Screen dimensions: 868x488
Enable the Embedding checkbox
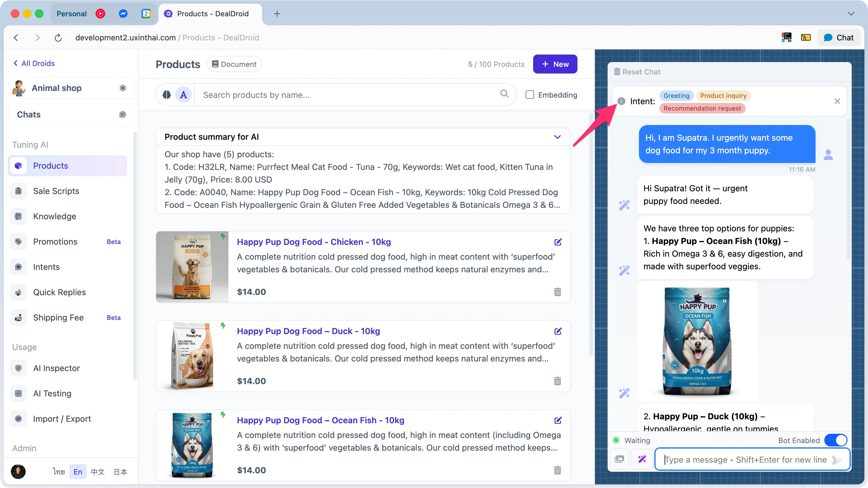click(x=530, y=95)
